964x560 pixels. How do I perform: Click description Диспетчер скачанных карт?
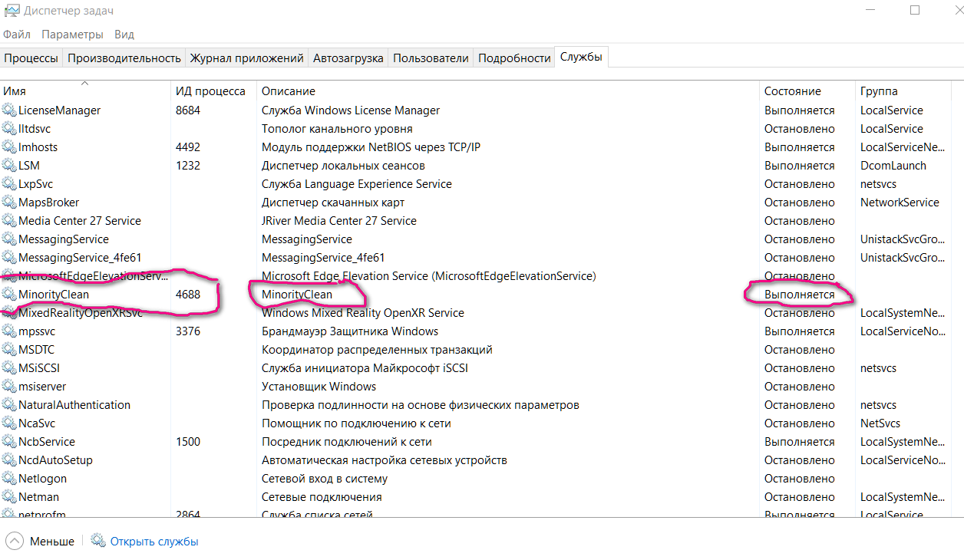333,203
